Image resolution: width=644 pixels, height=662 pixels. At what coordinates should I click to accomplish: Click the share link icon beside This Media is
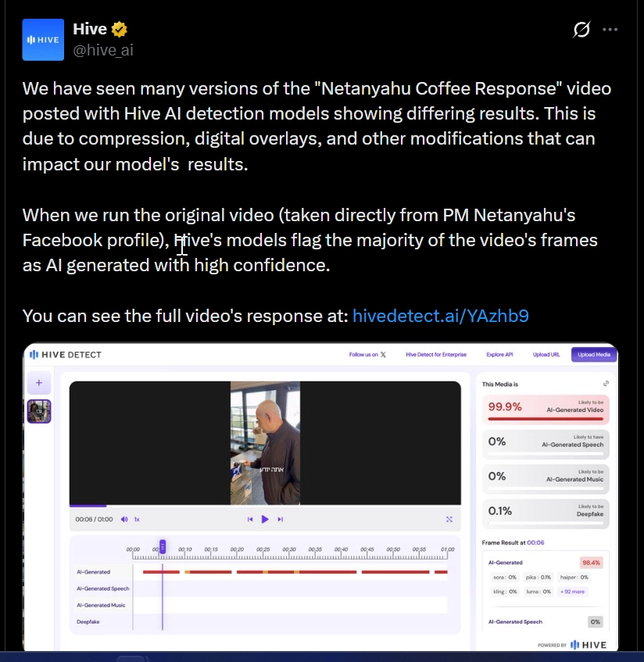(x=606, y=383)
